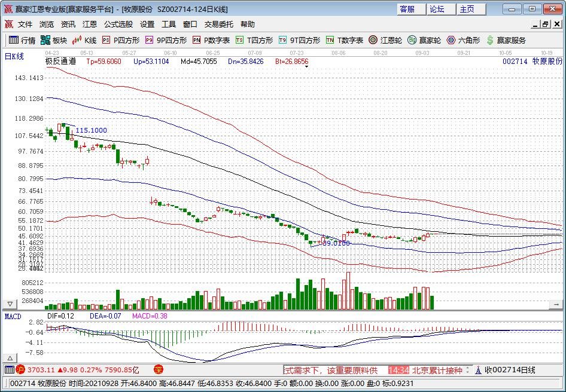Click the 主页 homepage button
The width and height of the screenshot is (566, 392).
click(467, 9)
